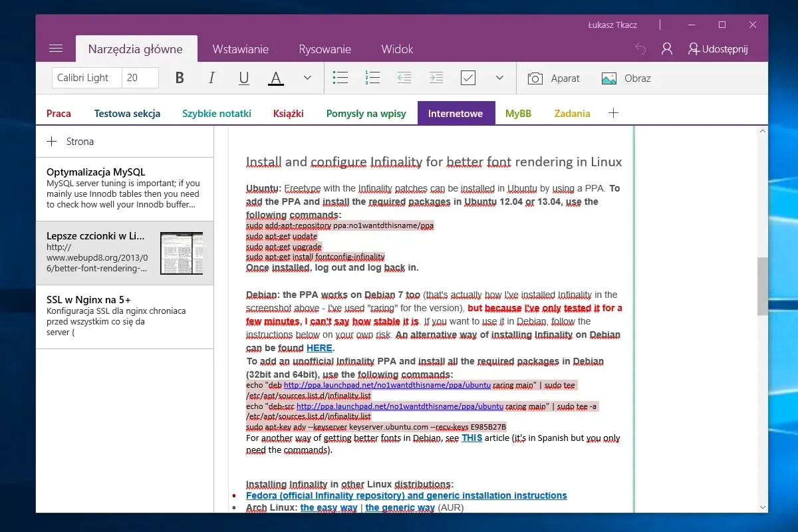Open the Optymalizacja MySQL page
Image resolution: width=798 pixels, height=532 pixels.
coord(125,190)
